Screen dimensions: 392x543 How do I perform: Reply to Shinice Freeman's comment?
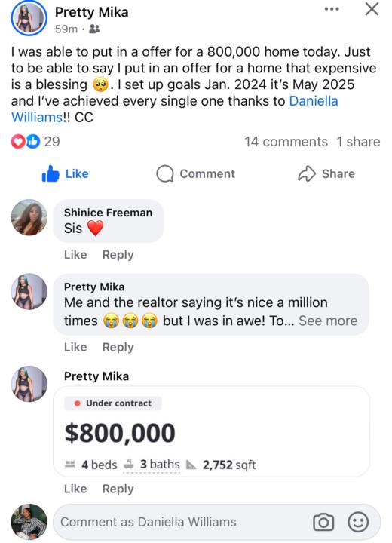coord(118,255)
